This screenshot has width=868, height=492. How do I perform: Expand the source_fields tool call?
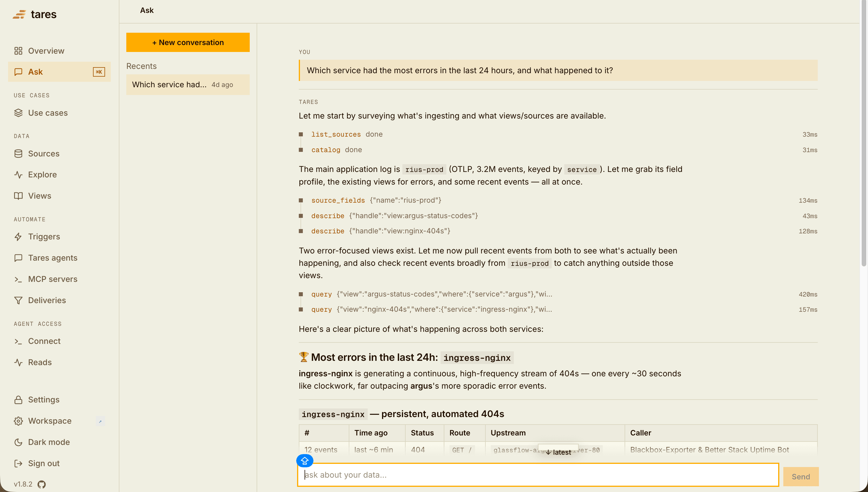tap(558, 200)
